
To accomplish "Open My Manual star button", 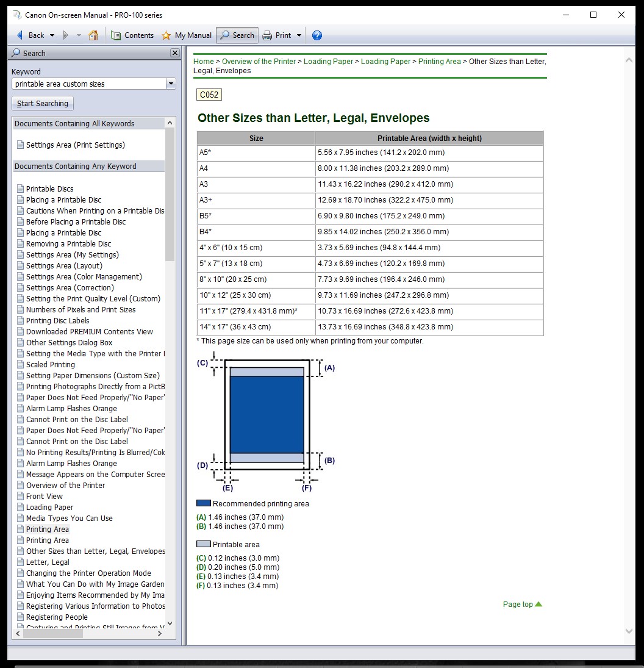I will coord(187,35).
